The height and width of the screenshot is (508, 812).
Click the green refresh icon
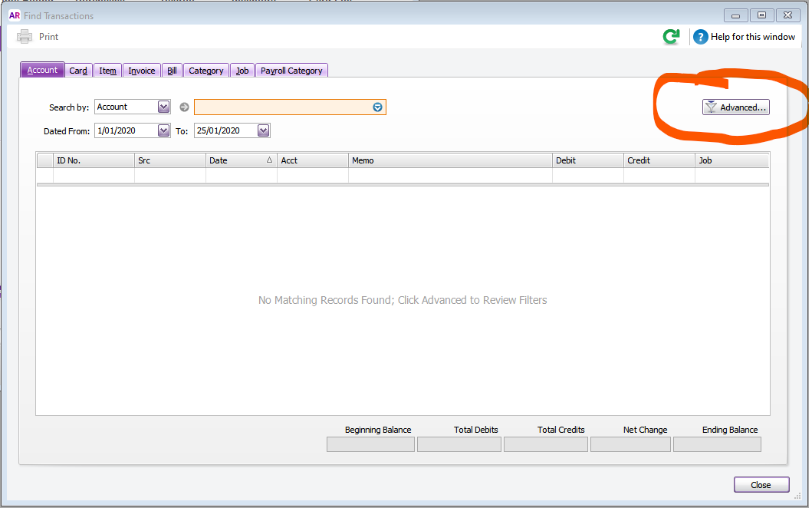(x=671, y=36)
